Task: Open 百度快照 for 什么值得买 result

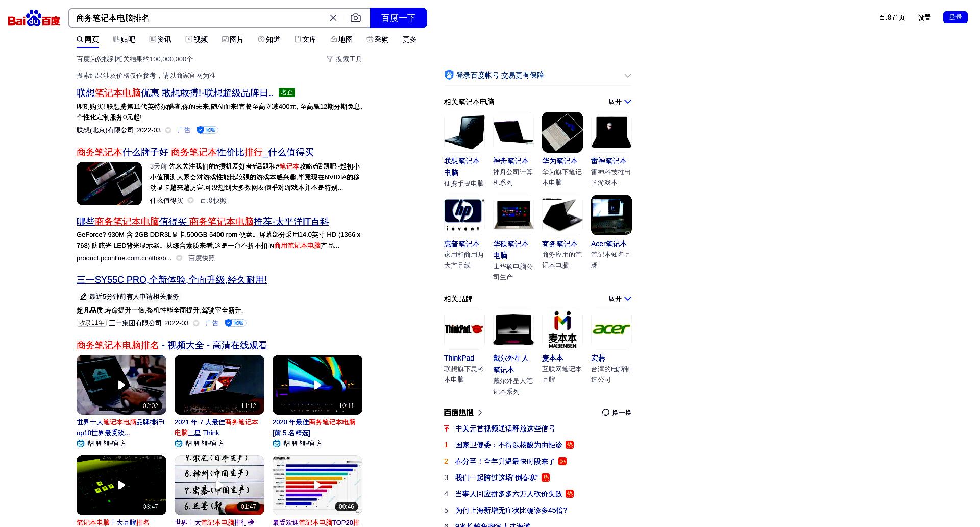Action: [213, 201]
